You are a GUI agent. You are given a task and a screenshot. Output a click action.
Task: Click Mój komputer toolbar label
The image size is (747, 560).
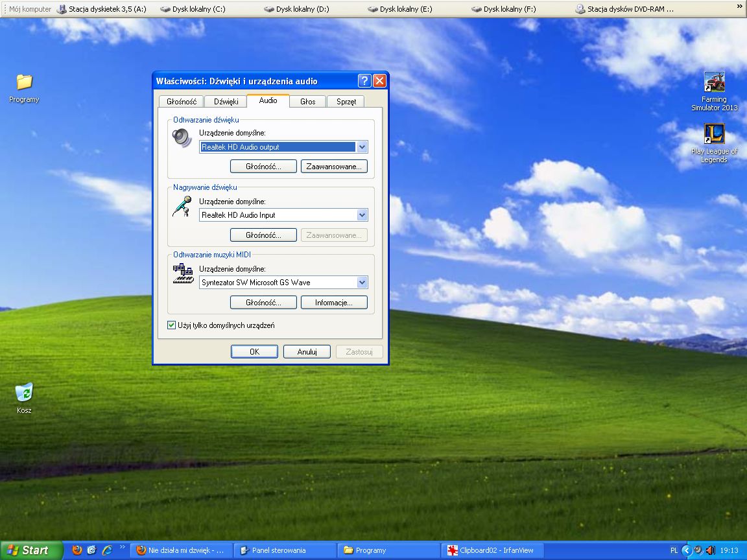click(x=30, y=9)
